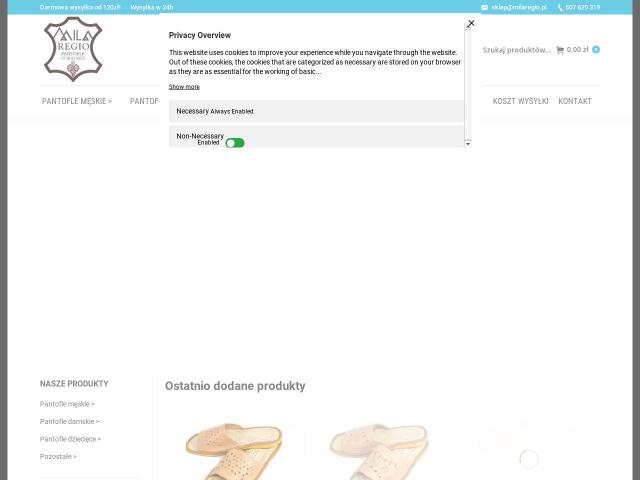
Task: Click the blue cart item count badge
Action: (596, 50)
